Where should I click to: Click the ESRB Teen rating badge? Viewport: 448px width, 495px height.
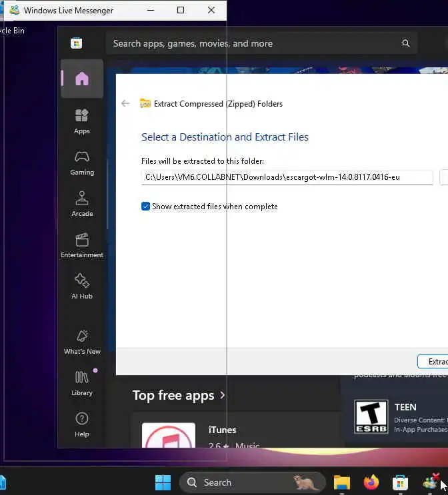point(371,416)
